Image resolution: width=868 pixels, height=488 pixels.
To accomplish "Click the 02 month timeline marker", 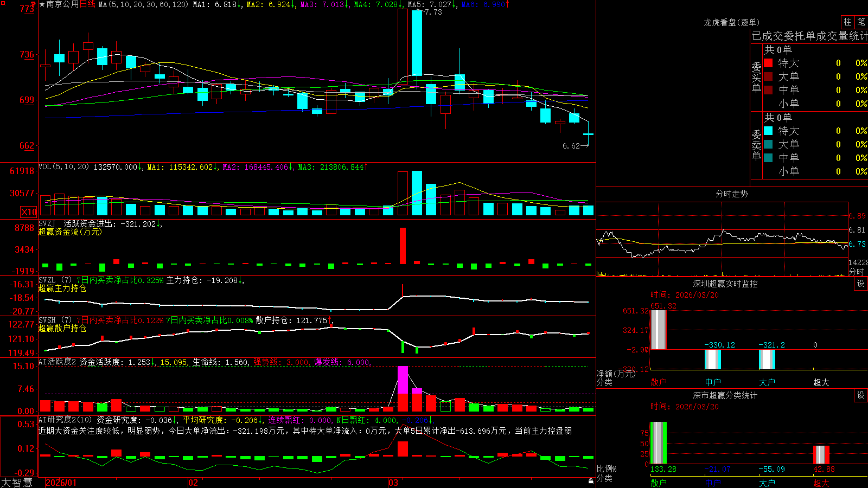I will pyautogui.click(x=193, y=483).
